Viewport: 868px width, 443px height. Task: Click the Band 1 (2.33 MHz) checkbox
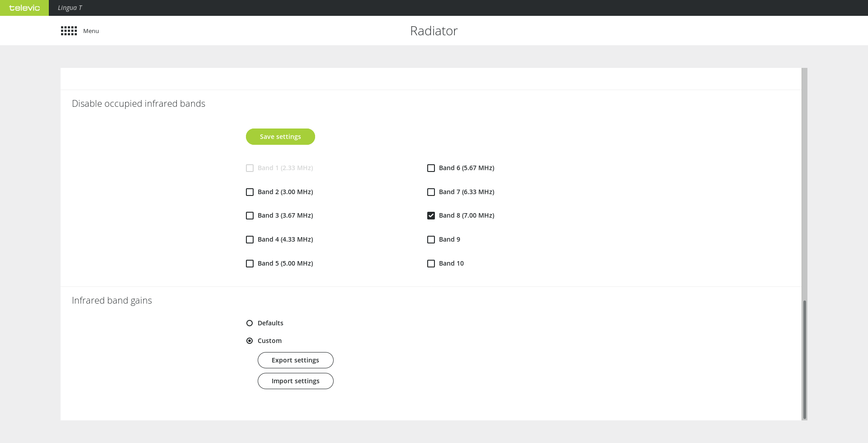250,168
